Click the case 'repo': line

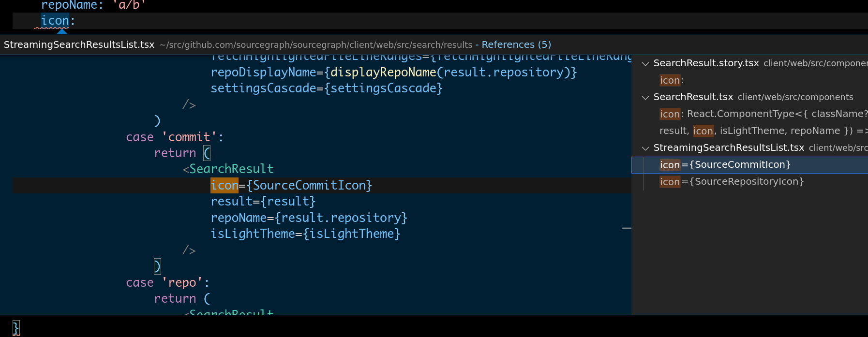pyautogui.click(x=167, y=283)
